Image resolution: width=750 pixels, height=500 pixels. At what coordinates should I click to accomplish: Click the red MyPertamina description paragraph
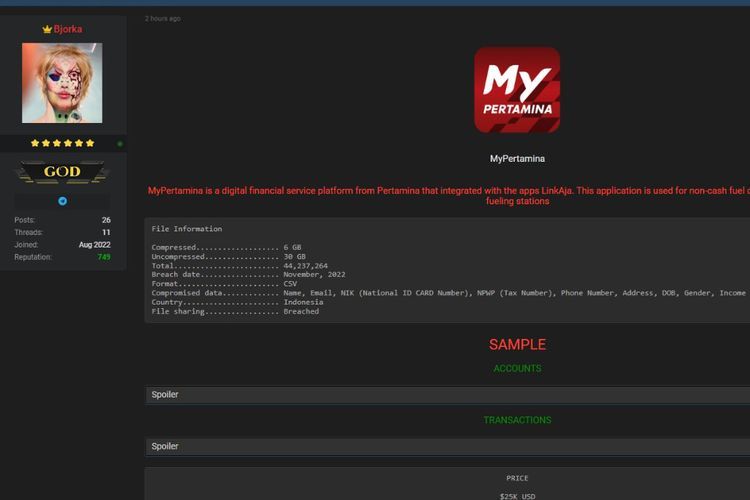449,196
